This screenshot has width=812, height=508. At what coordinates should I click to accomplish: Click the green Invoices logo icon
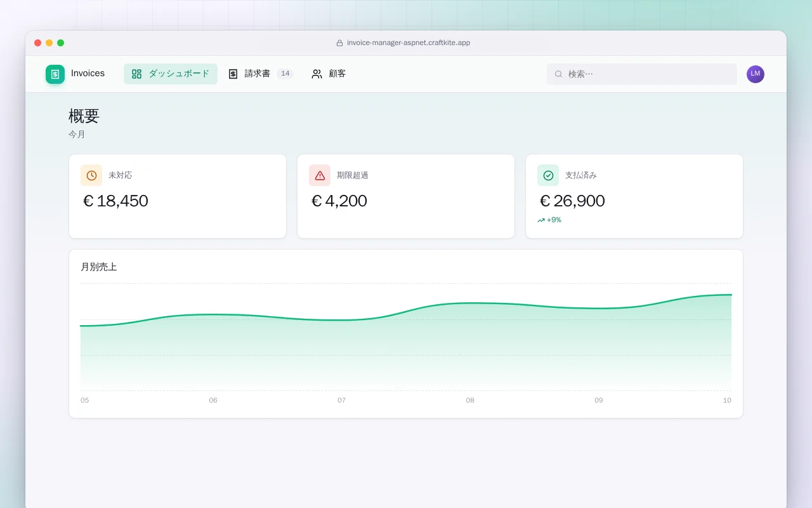pos(55,74)
